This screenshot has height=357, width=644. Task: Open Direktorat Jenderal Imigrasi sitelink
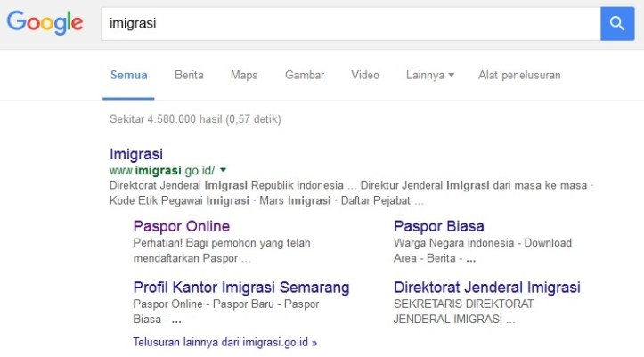tap(486, 288)
